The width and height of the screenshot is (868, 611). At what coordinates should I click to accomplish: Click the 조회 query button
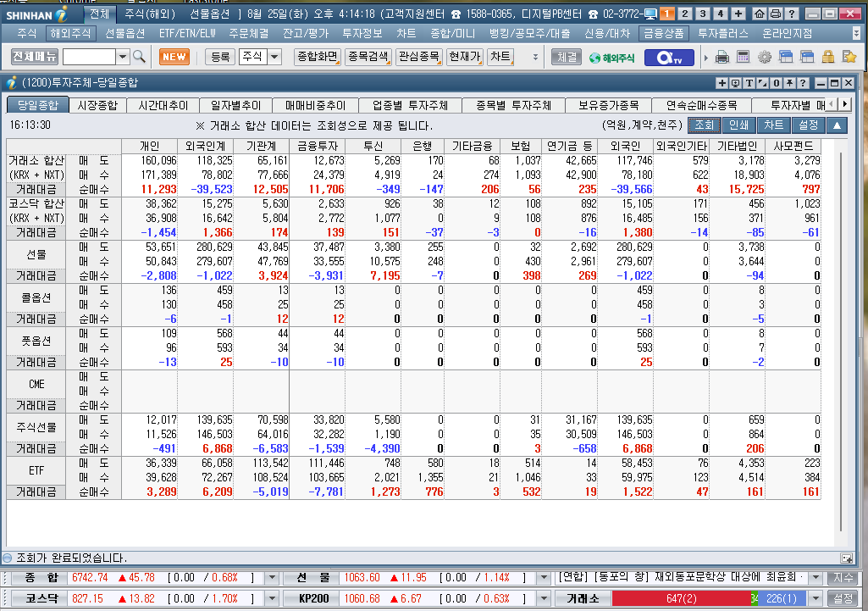pos(705,125)
